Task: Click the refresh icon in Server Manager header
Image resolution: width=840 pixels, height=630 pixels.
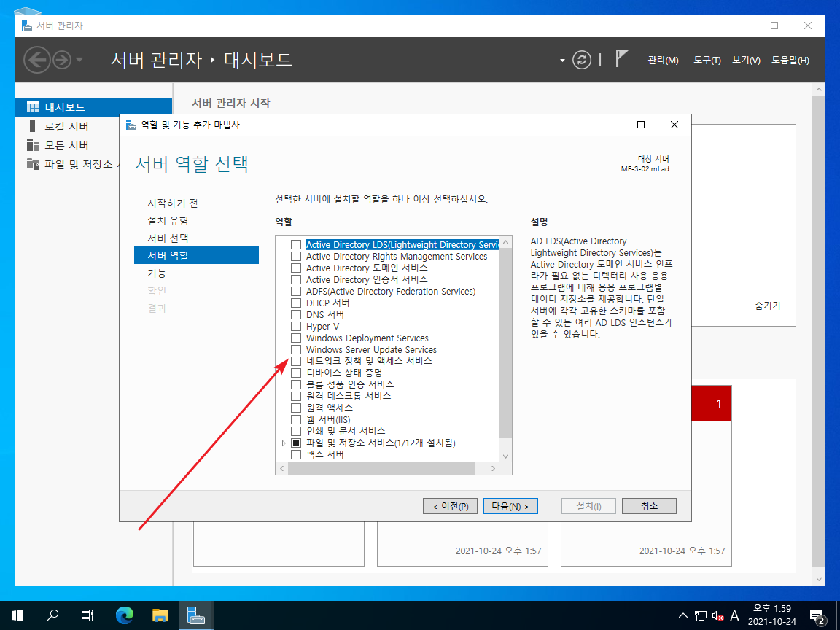Action: point(582,60)
